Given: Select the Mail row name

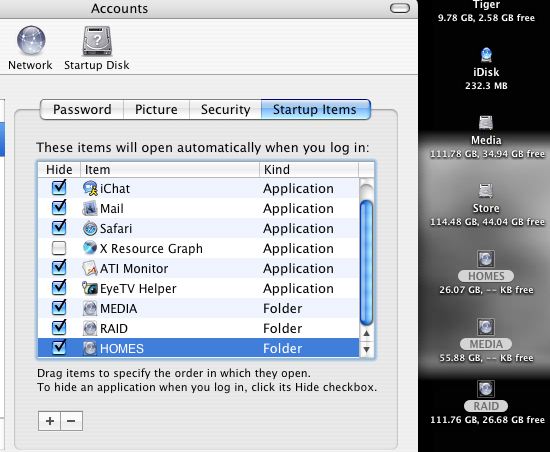Looking at the screenshot, I should pos(112,209).
